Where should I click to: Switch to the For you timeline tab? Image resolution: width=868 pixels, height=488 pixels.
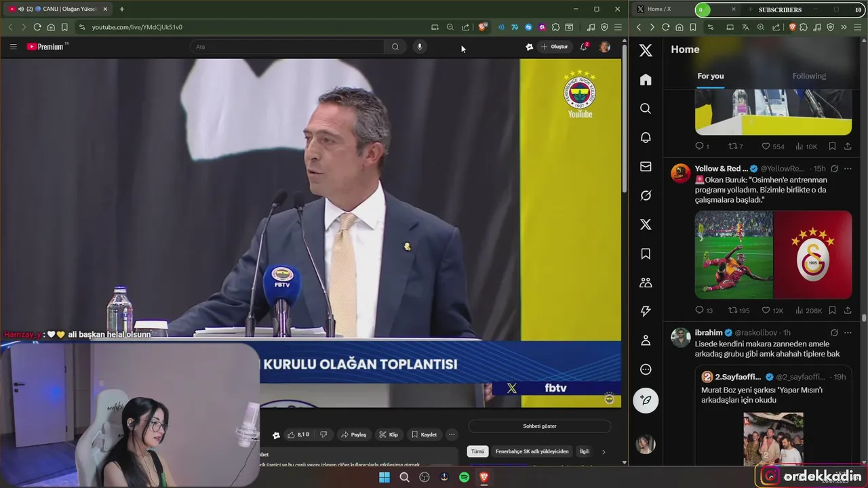tap(711, 76)
